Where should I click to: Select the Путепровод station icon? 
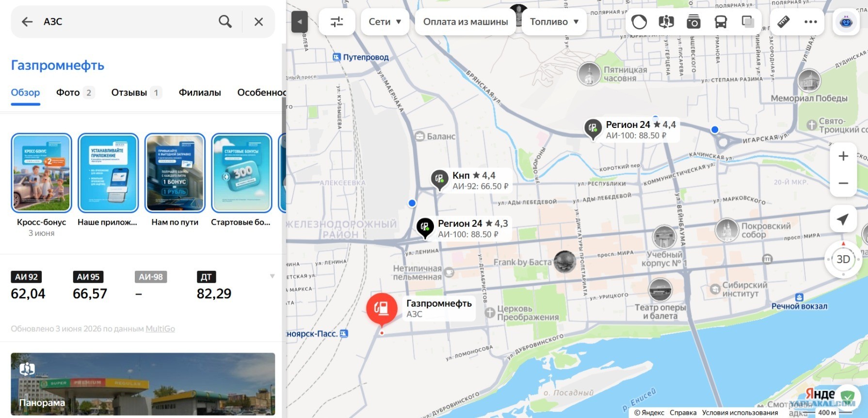337,57
